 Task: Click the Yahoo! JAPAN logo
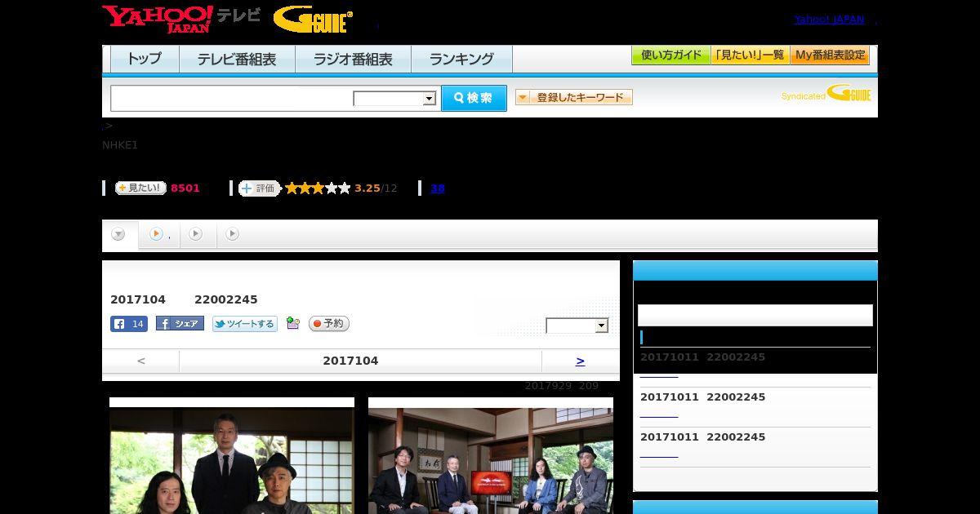157,19
